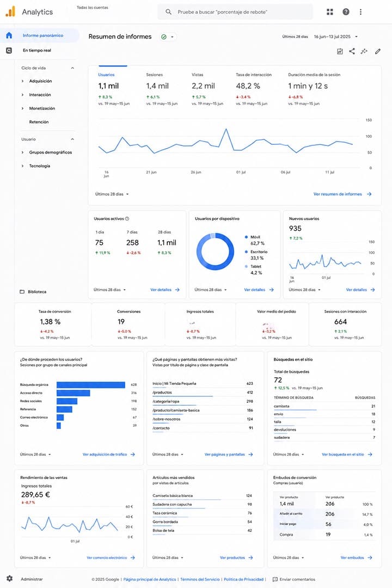Click Todas las cuentas account selector

[x=92, y=8]
